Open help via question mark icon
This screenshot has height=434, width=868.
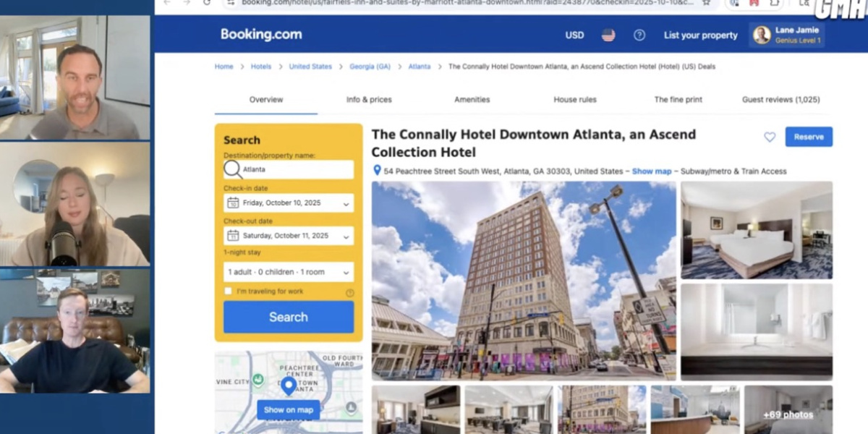tap(639, 35)
